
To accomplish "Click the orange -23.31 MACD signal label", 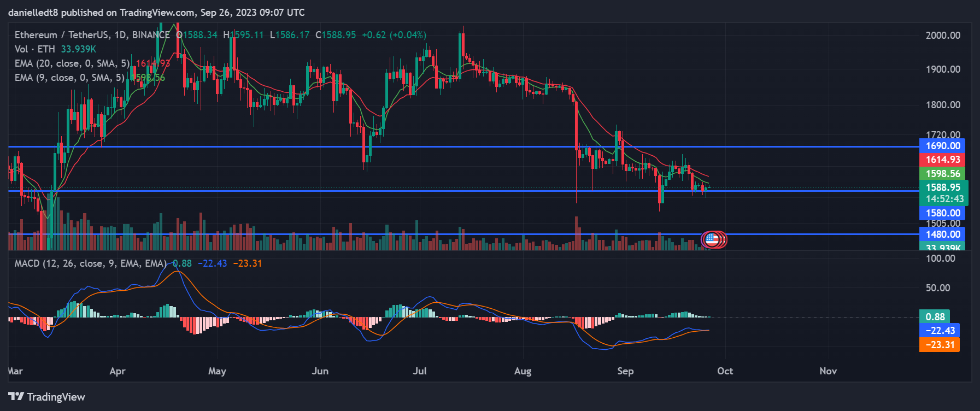I will 939,345.
